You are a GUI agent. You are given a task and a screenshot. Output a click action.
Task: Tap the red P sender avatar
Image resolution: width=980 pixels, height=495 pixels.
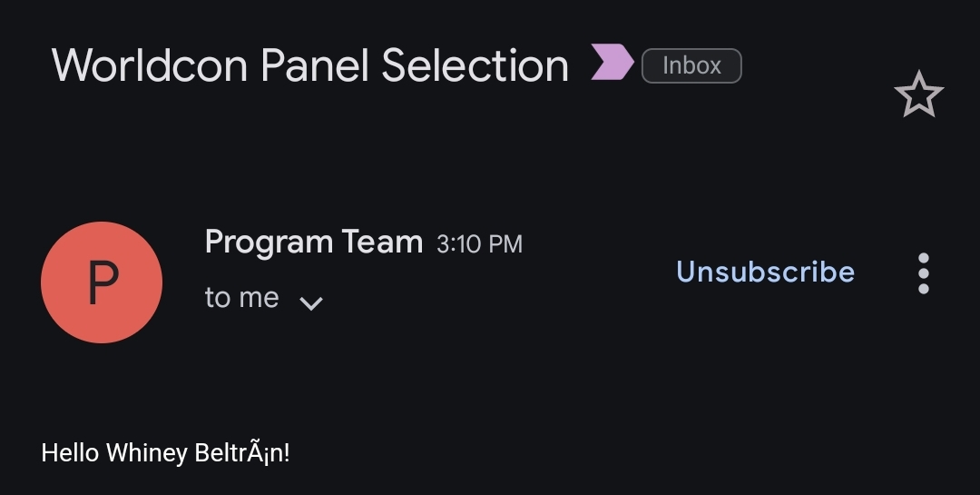tap(102, 282)
